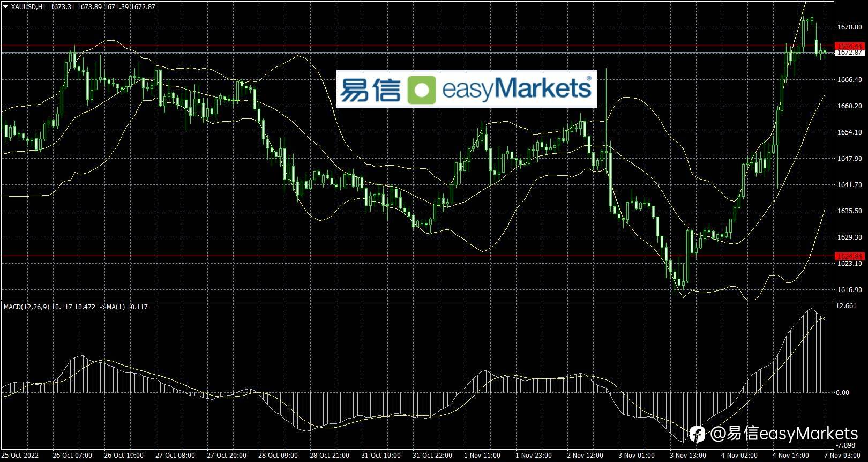The height and width of the screenshot is (462, 868).
Task: Click the 3 Nov 13:00 time label
Action: (x=688, y=456)
